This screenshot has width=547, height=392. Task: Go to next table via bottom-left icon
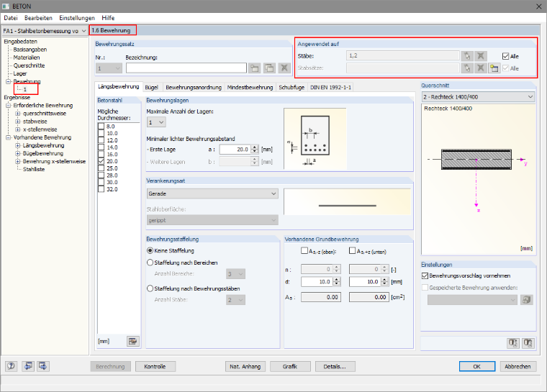point(43,366)
